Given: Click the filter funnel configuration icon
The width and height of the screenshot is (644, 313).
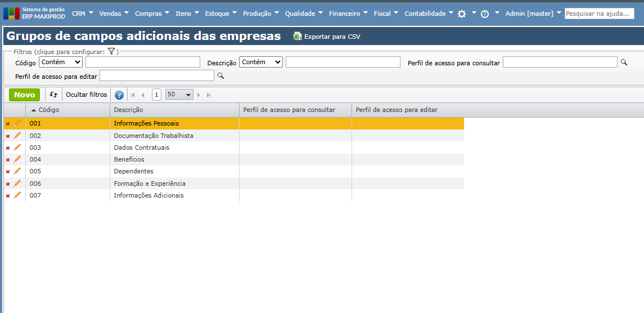Looking at the screenshot, I should pyautogui.click(x=111, y=51).
